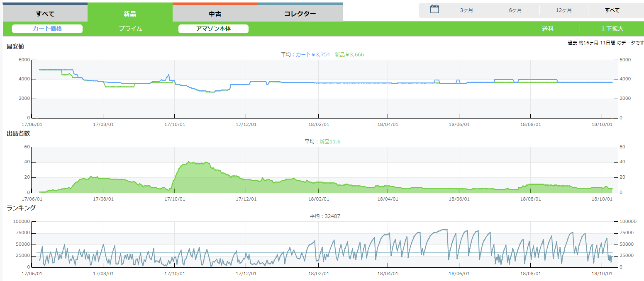
Task: Select the 12ヶ月 time range
Action: click(x=563, y=10)
